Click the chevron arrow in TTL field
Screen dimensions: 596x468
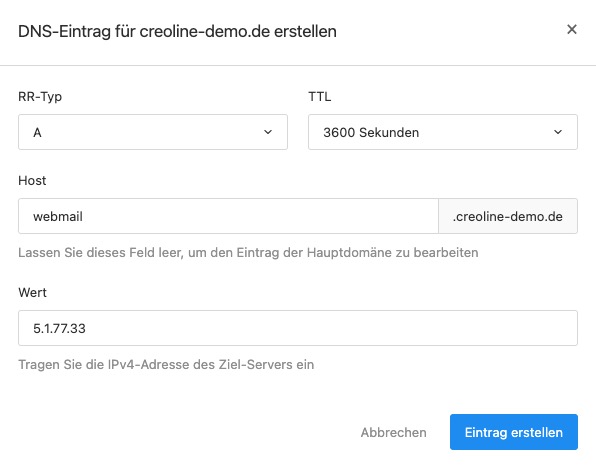tap(558, 132)
